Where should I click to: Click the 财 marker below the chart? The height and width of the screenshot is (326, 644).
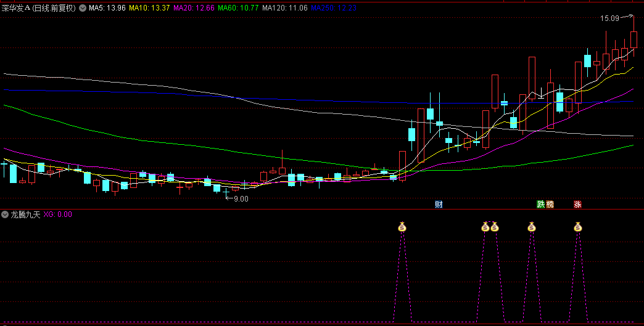click(x=439, y=204)
